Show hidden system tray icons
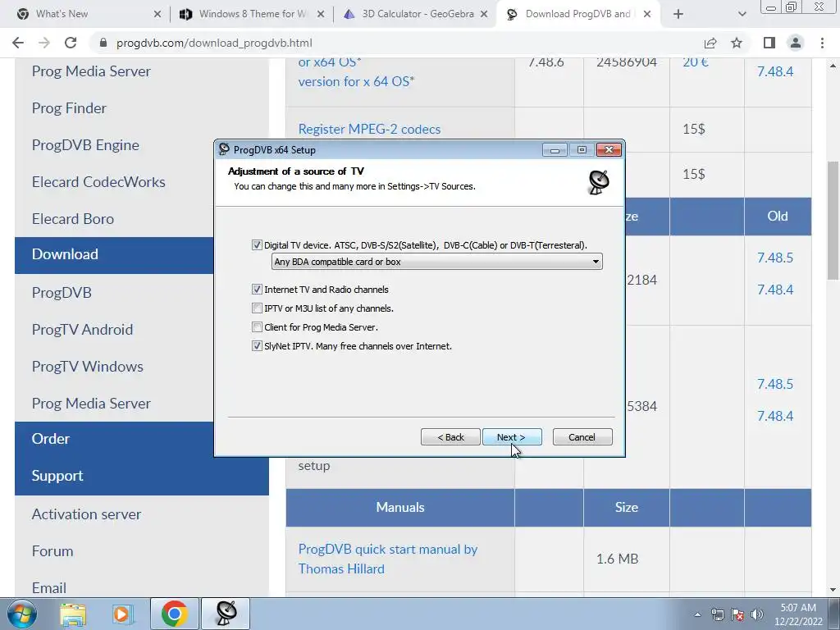The width and height of the screenshot is (840, 630). tap(697, 614)
